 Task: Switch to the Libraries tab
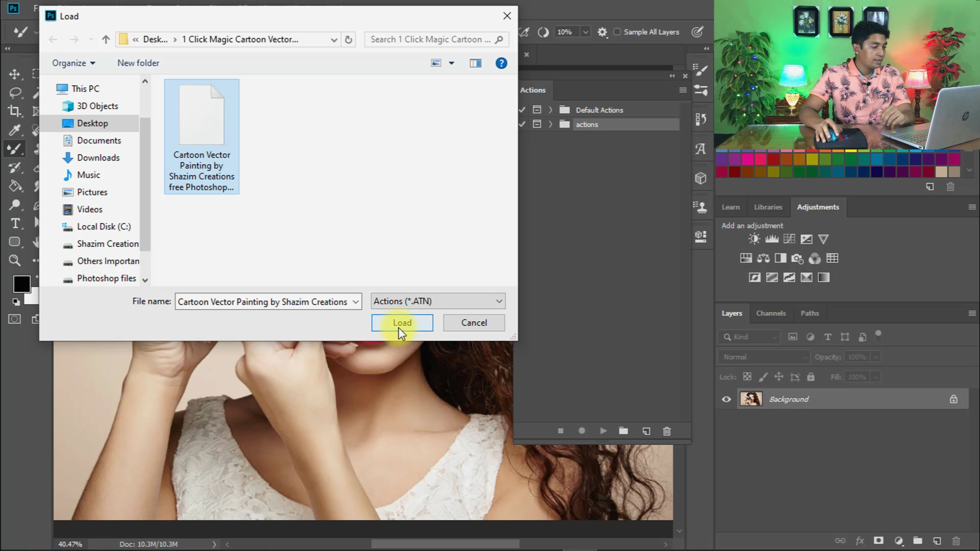pos(768,207)
